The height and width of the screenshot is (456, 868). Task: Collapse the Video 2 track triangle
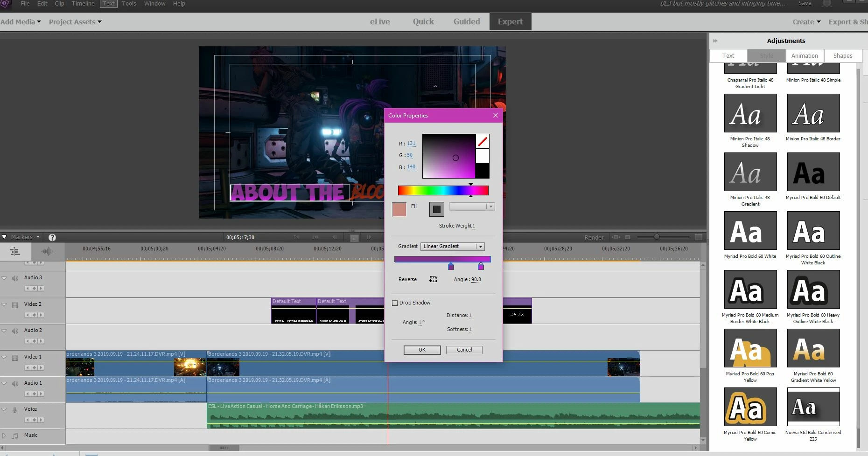4,304
